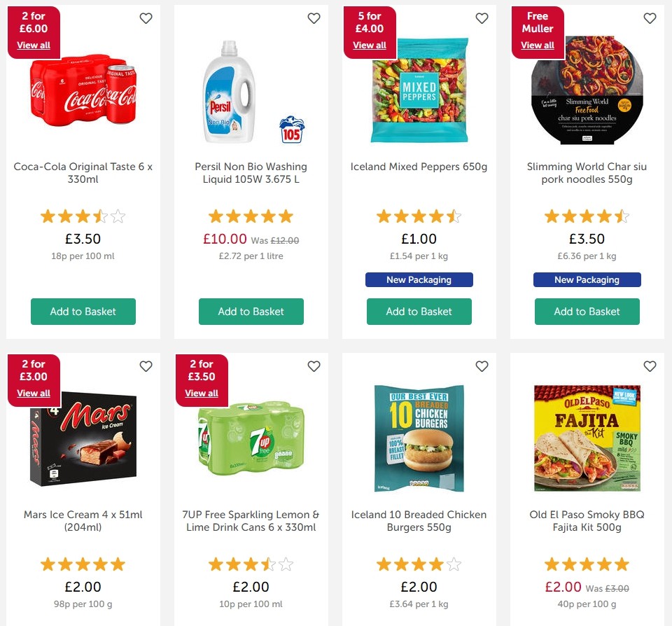The height and width of the screenshot is (626, 672).
Task: Select the wishlist heart for Iceland Mixed Peppers
Action: 482,18
